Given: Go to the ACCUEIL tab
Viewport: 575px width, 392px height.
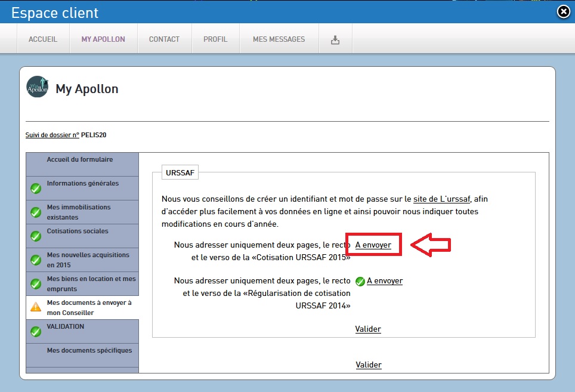Looking at the screenshot, I should tap(43, 39).
